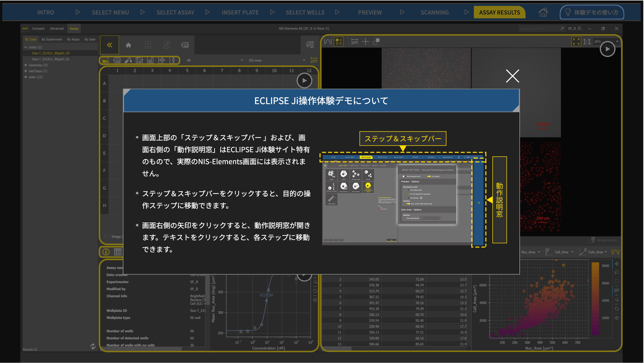
Task: Click the fit-to-screen zoom icon
Action: [x=576, y=41]
